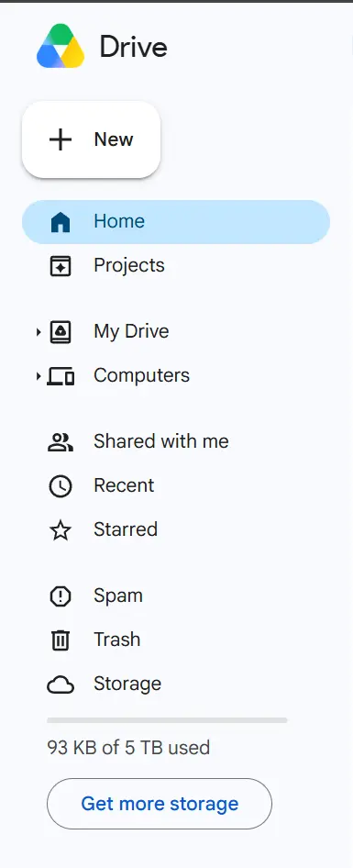
Task: Open the Shared with me people icon
Action: point(61,441)
